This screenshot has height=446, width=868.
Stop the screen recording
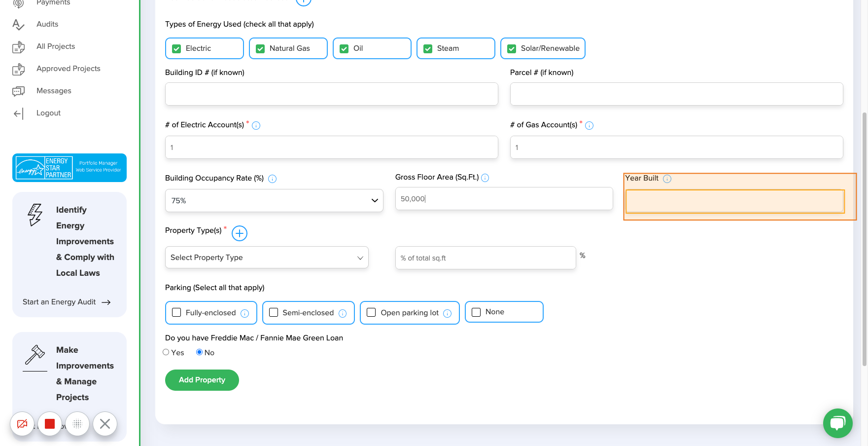click(50, 424)
